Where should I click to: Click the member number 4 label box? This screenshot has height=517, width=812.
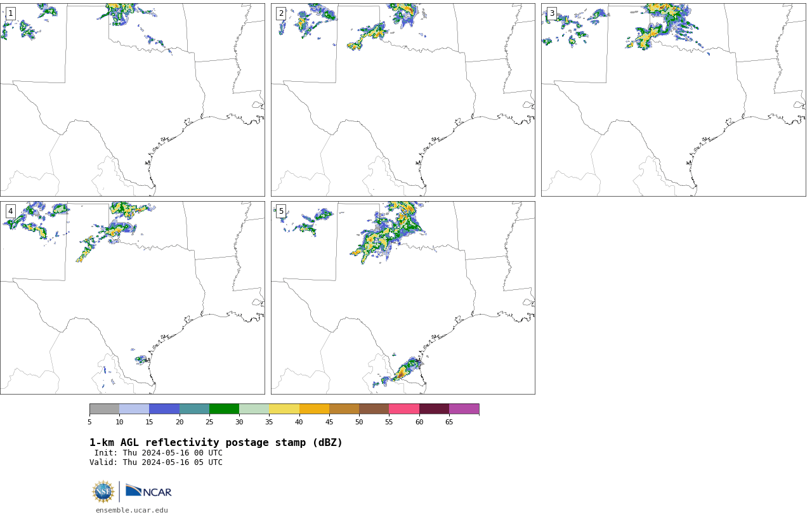10,211
